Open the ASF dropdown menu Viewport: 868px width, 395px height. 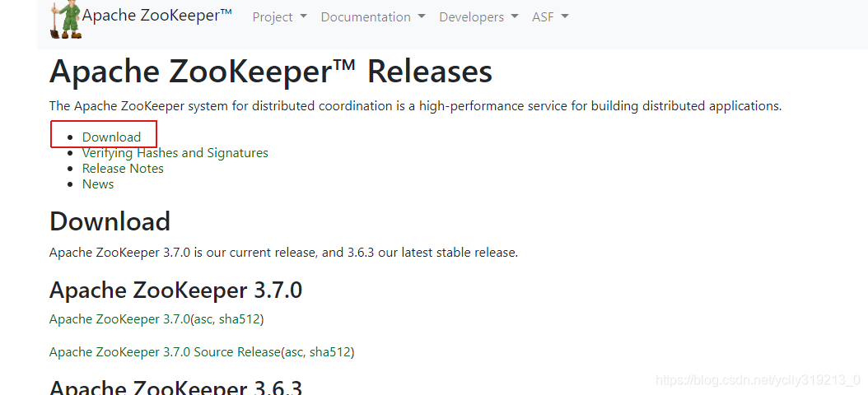[550, 17]
